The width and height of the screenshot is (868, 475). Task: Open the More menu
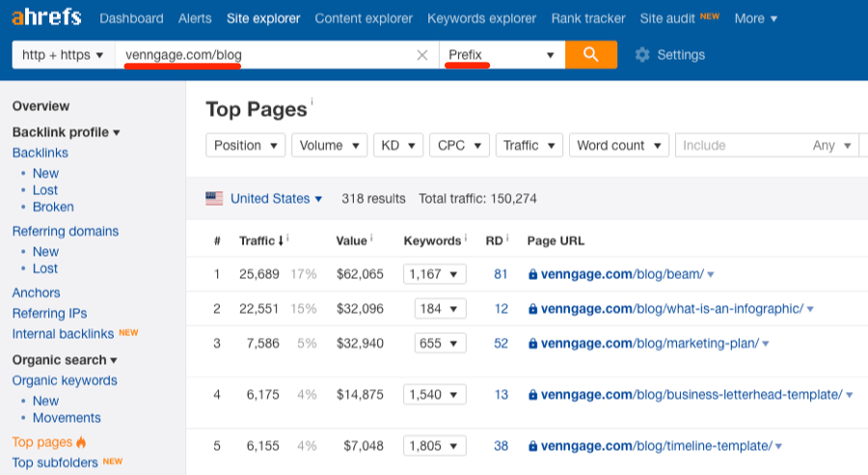(x=755, y=18)
